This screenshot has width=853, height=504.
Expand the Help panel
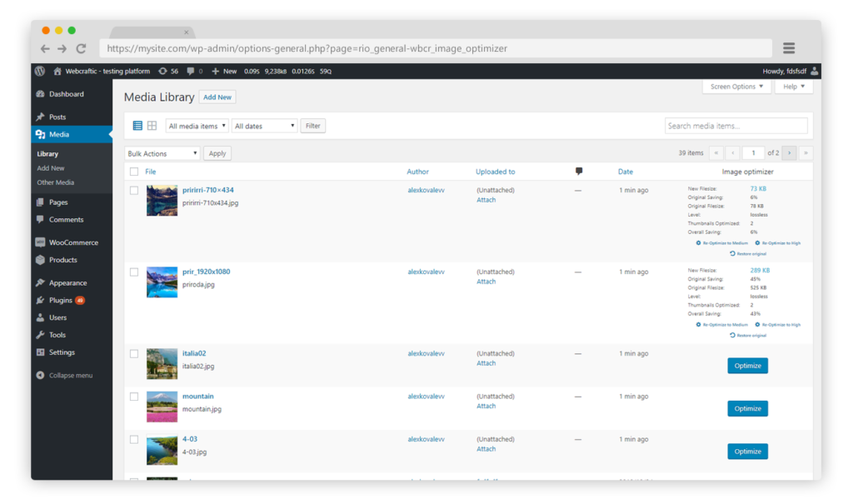click(794, 87)
